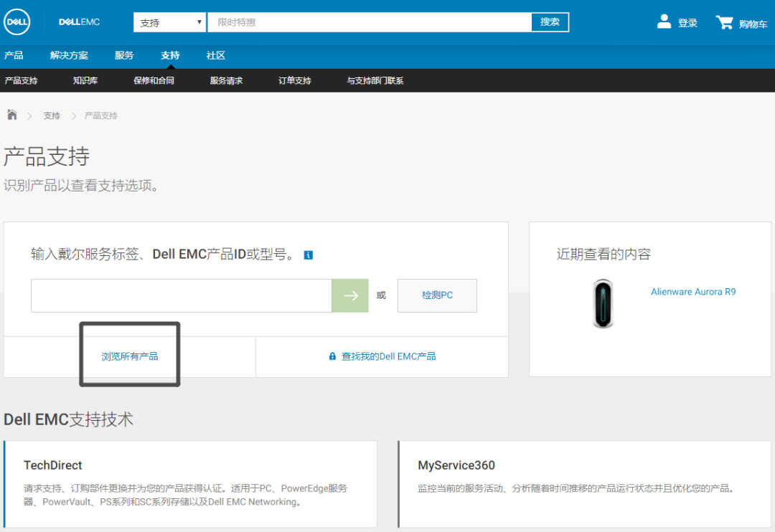Open the 订单支持 submenu tab
Image resolution: width=775 pixels, height=532 pixels.
(295, 80)
